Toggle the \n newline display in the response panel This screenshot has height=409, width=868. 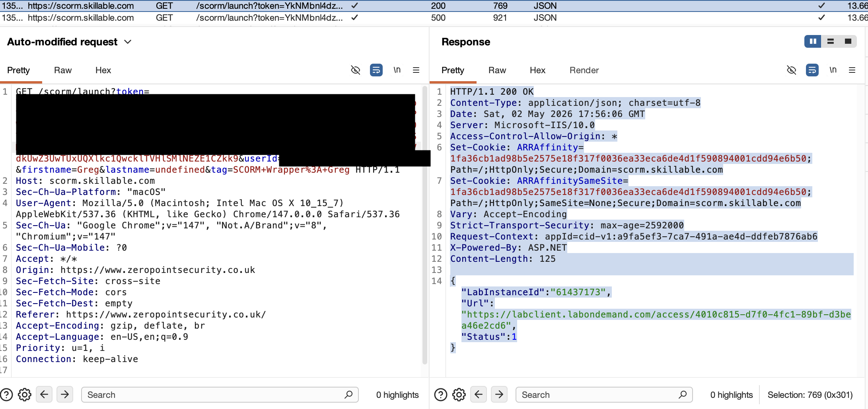click(x=833, y=70)
